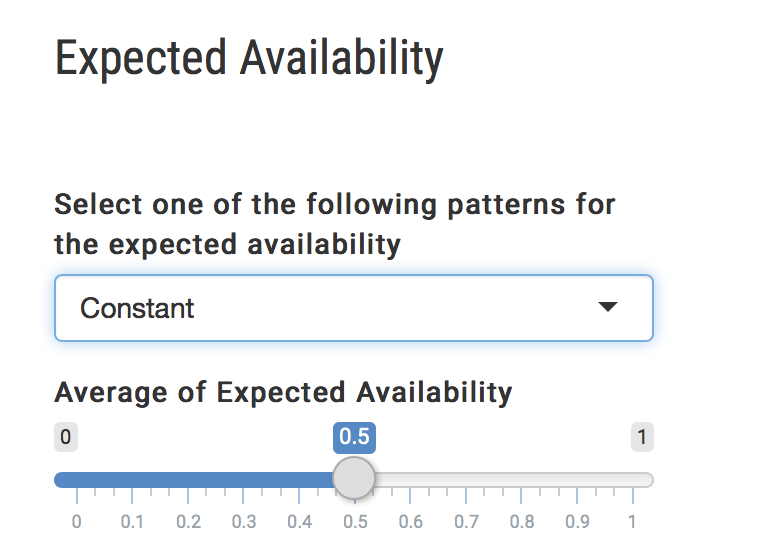Click the Expected Availability page heading

(x=249, y=59)
